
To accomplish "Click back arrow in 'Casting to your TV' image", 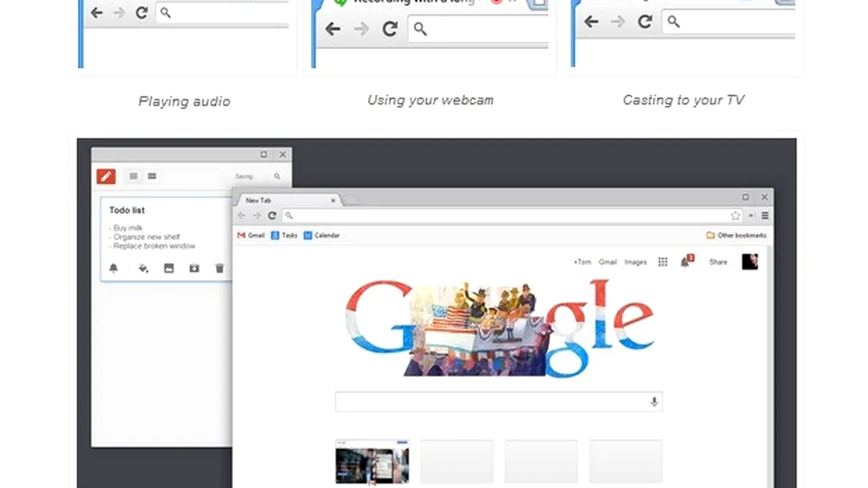I will [x=592, y=22].
